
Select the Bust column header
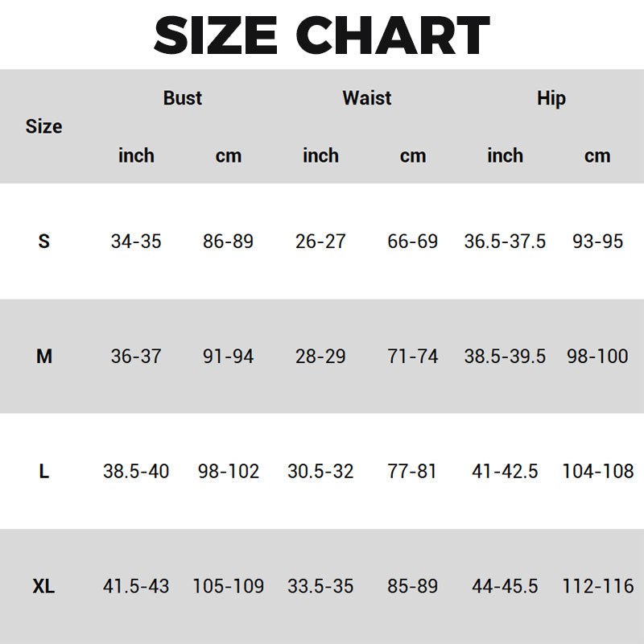[183, 98]
